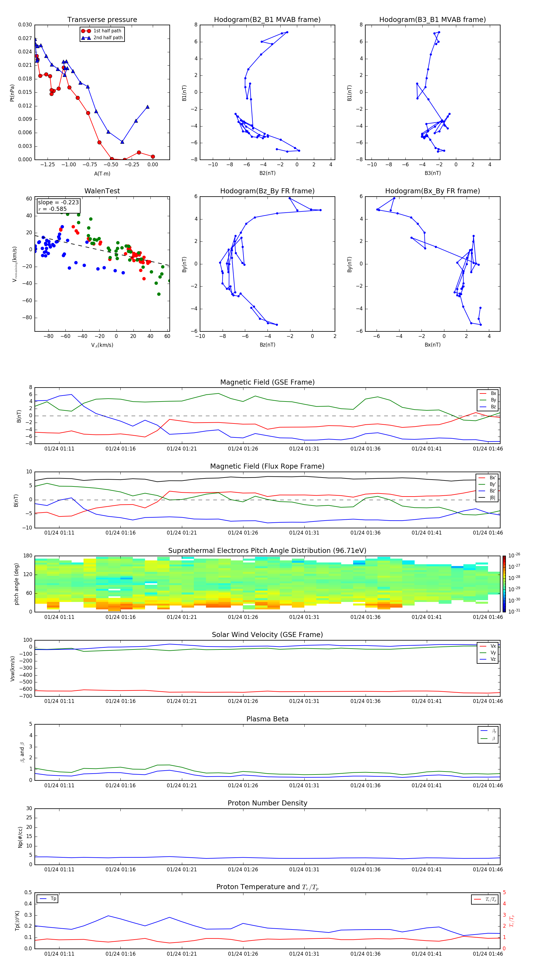The image size is (535, 980).
Task: Click the 'Bz(nT)' x-axis label
Action: pos(267,345)
